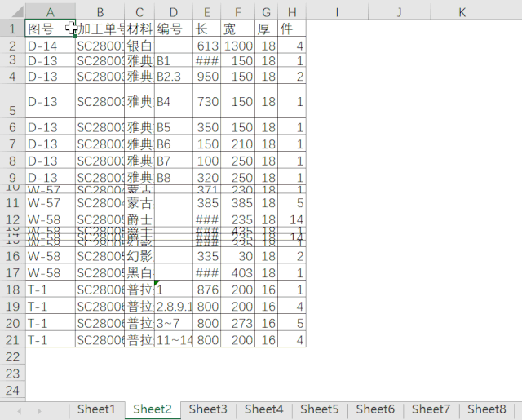The height and width of the screenshot is (420, 522).
Task: Select column J header
Action: [400, 12]
